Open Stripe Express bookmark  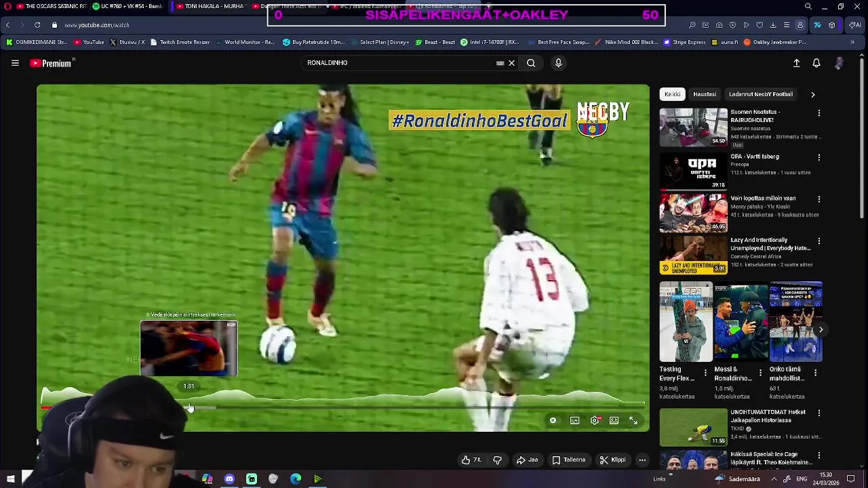coord(684,42)
